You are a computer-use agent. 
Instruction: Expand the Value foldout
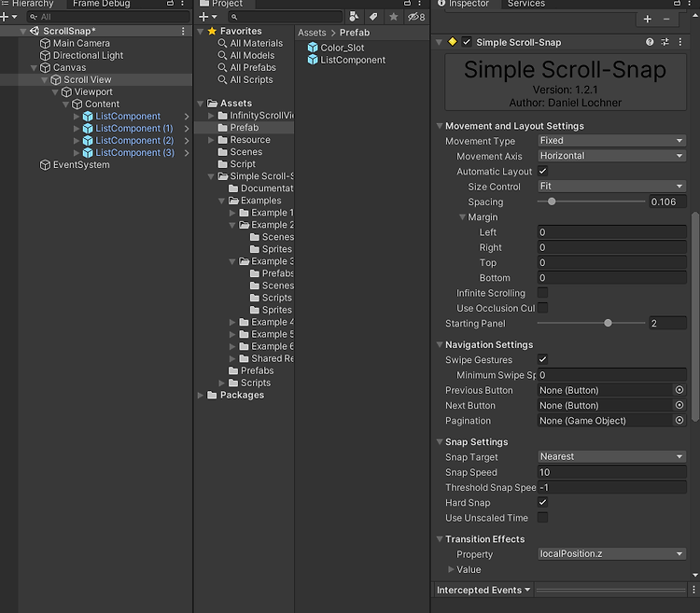coord(451,569)
